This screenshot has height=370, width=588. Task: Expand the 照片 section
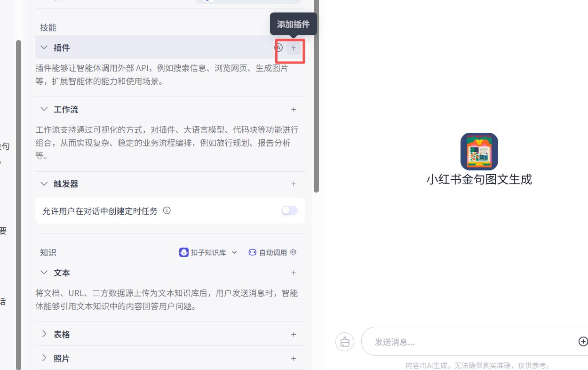[44, 358]
